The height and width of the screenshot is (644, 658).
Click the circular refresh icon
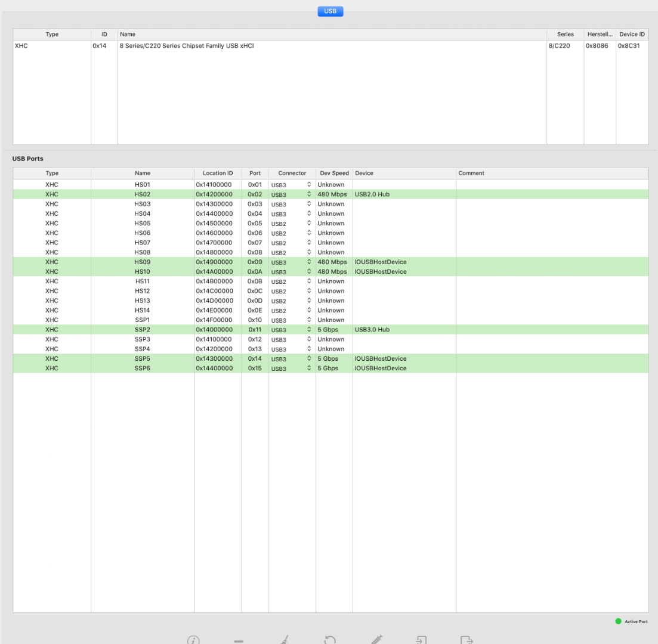coord(330,639)
